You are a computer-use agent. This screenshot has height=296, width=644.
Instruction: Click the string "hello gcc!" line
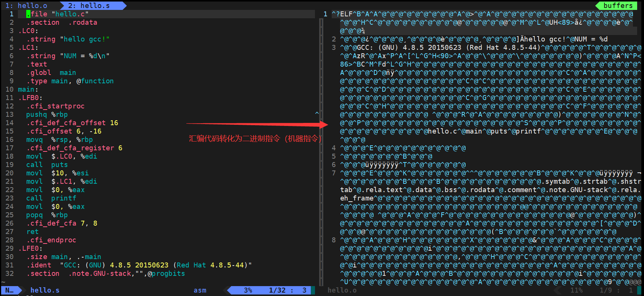[x=68, y=39]
